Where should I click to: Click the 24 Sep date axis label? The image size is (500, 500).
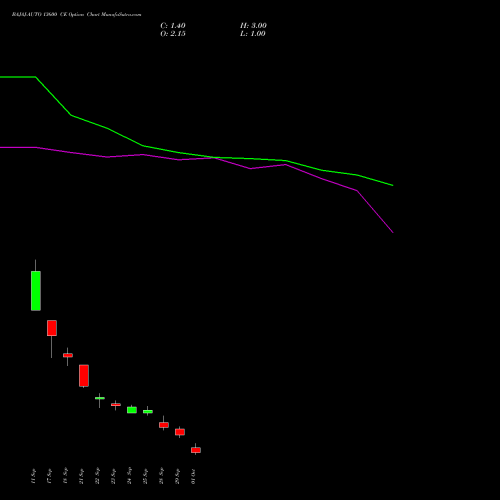[x=129, y=476]
